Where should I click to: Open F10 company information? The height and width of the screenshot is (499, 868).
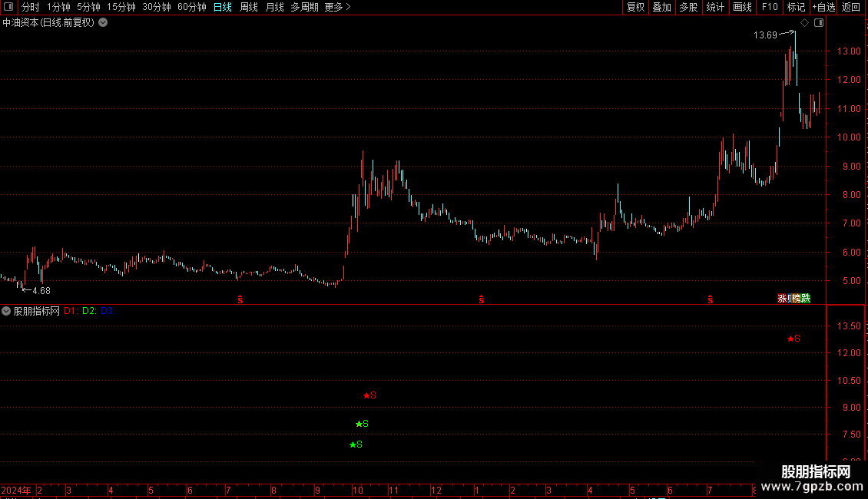coord(770,7)
